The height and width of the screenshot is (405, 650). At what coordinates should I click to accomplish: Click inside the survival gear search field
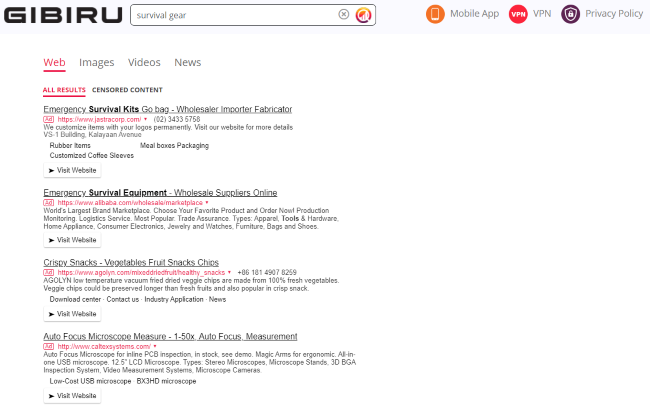point(230,16)
